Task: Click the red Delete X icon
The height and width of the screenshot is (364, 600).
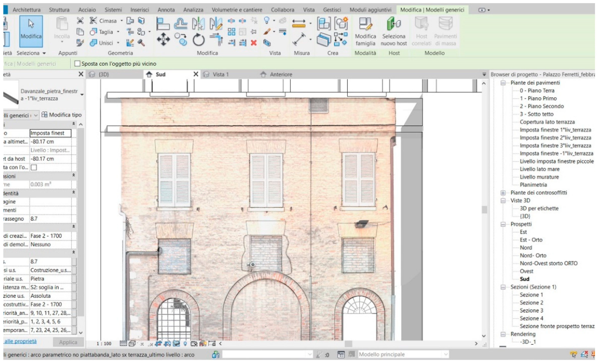Action: click(254, 43)
